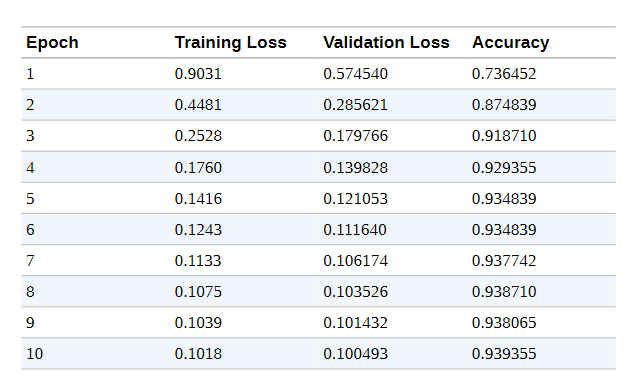637x388 pixels.
Task: Click accuracy 0.929355 in epoch 4 row
Action: [504, 168]
